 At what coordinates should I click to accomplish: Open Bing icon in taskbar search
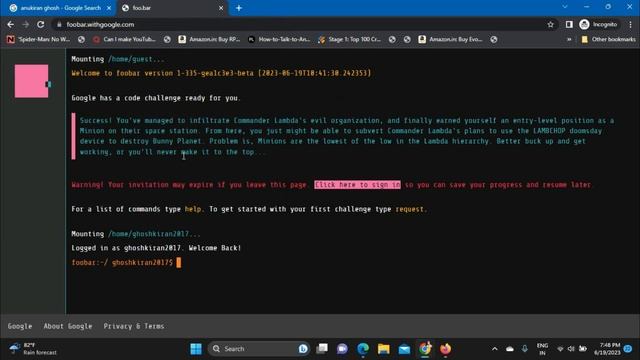pos(303,349)
